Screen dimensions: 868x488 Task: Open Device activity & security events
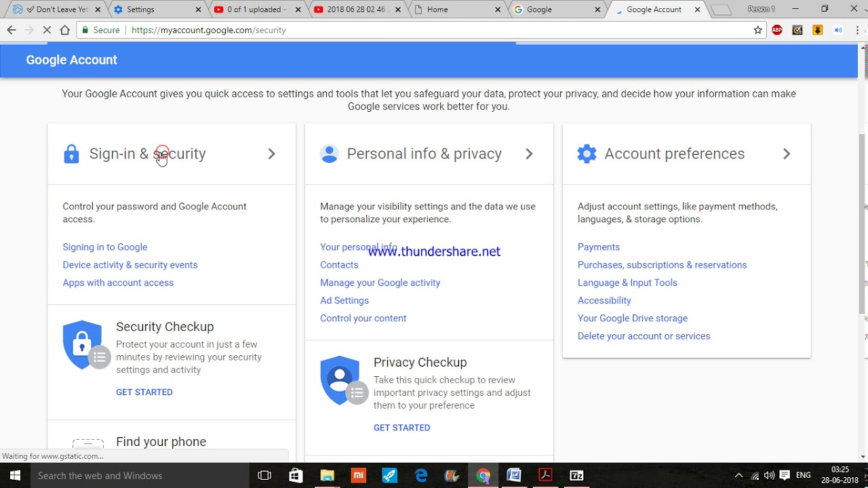pyautogui.click(x=130, y=265)
